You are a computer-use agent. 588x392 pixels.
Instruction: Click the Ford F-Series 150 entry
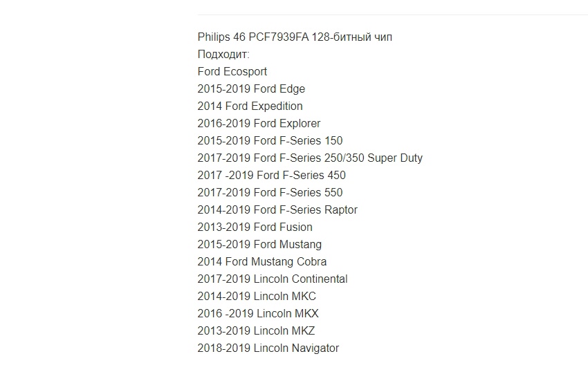pyautogui.click(x=270, y=140)
